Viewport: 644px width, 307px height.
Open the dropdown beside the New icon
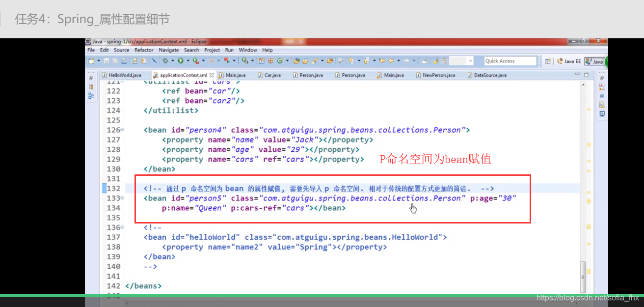click(99, 61)
